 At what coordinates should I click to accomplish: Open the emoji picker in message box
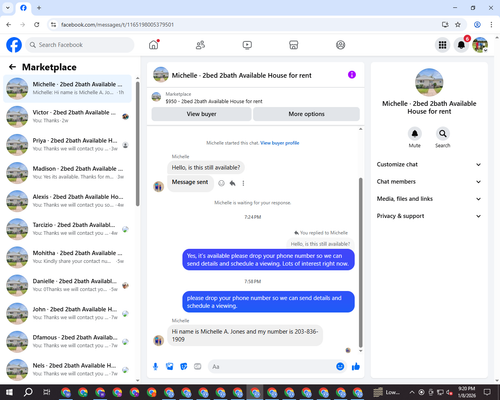(x=340, y=367)
